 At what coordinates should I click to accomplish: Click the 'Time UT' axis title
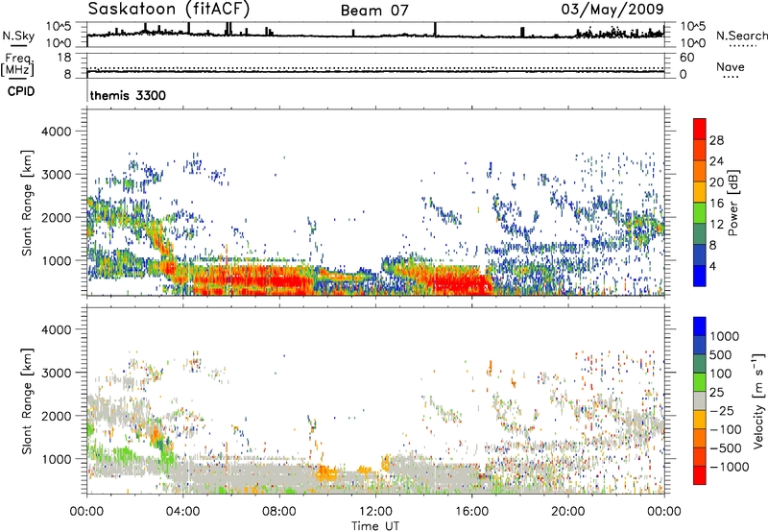(x=375, y=526)
